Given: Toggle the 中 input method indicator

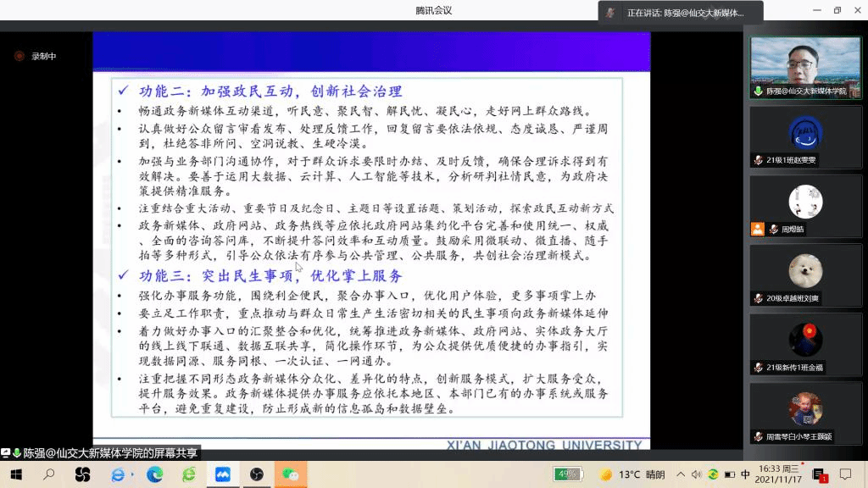Looking at the screenshot, I should 745,474.
